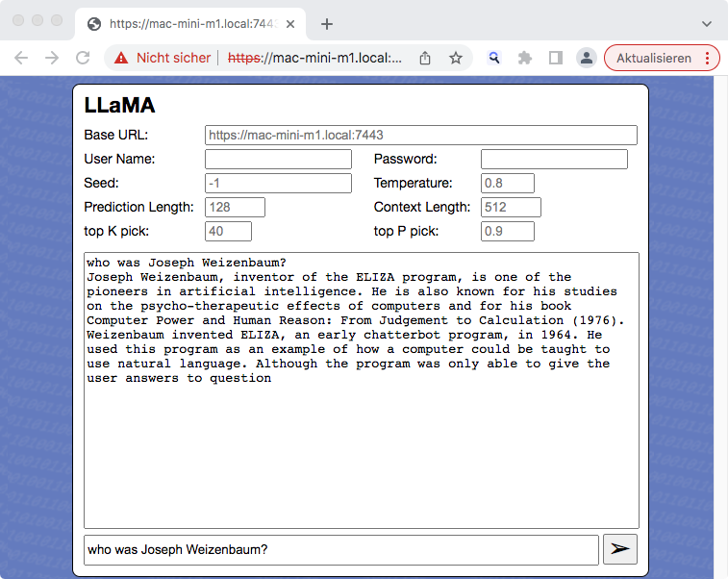The image size is (728, 579).
Task: Click the top K pick label
Action: tap(116, 231)
